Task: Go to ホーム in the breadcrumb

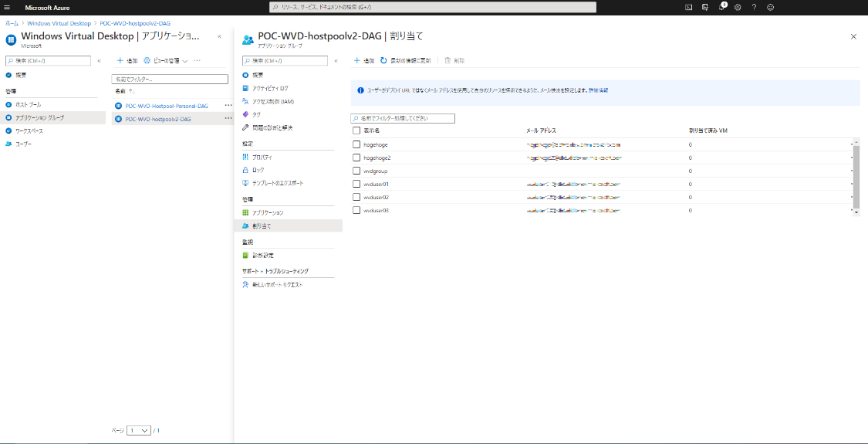Action: coord(12,23)
